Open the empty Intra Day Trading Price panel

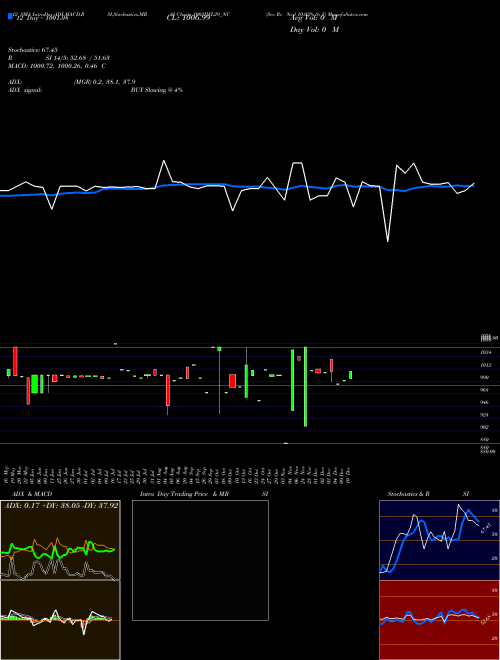pyautogui.click(x=200, y=560)
